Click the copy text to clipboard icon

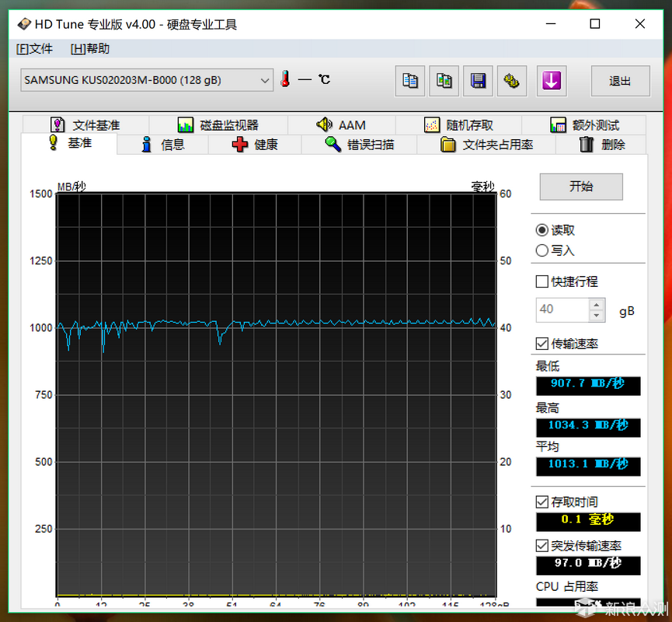click(x=409, y=80)
